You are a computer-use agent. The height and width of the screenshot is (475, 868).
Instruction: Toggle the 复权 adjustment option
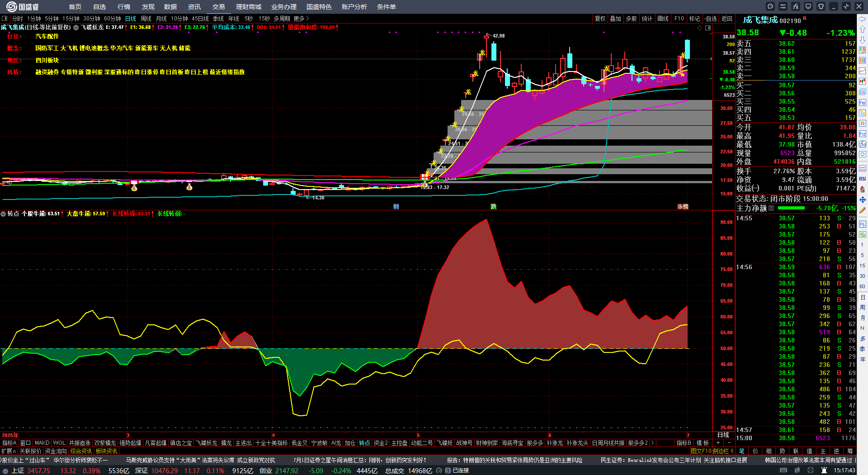click(x=600, y=19)
